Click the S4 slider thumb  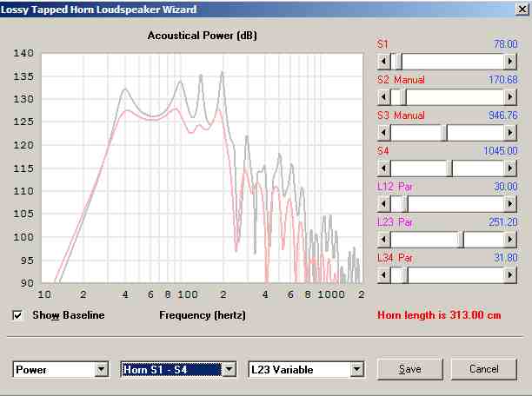449,168
